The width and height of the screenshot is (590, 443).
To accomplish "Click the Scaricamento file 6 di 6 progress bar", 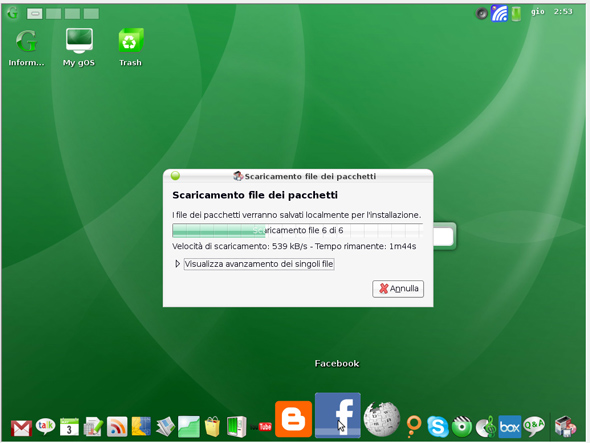I will 297,230.
